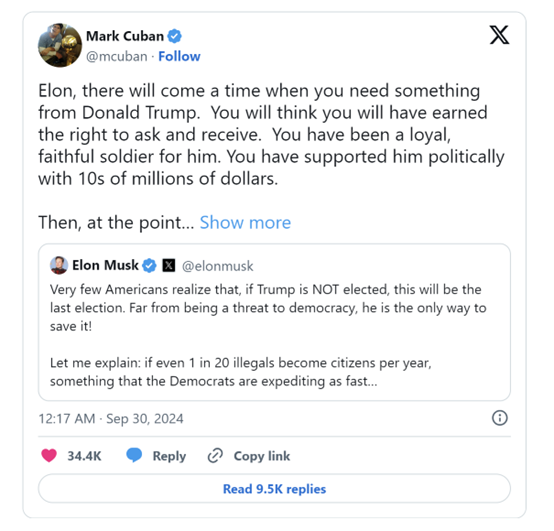Open the quoted Elon Musk tweet text
This screenshot has height=531, width=554.
pos(268,335)
